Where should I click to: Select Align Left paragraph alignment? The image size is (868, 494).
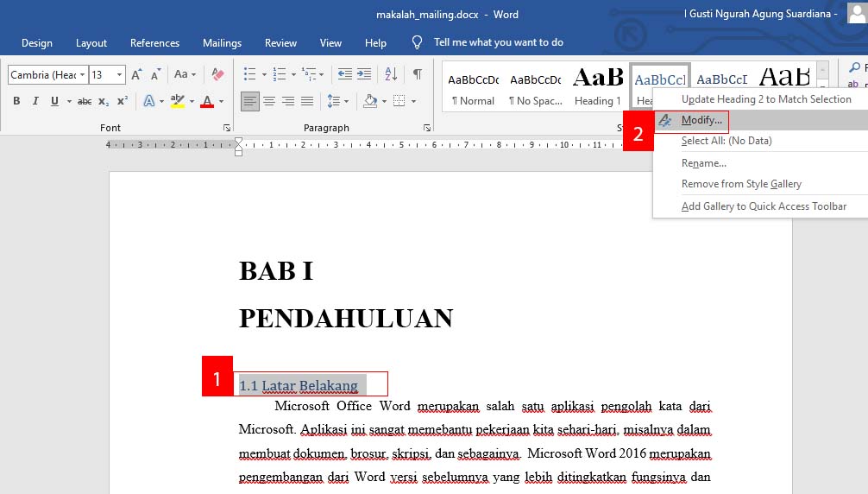[x=250, y=101]
